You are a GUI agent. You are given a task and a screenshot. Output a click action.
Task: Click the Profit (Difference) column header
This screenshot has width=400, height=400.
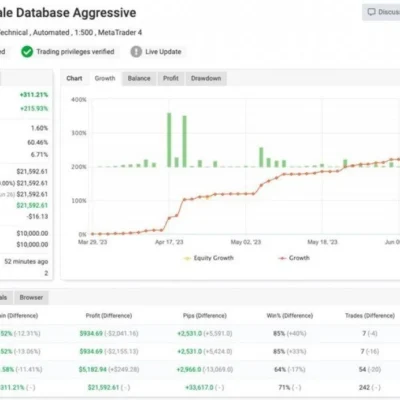click(109, 316)
